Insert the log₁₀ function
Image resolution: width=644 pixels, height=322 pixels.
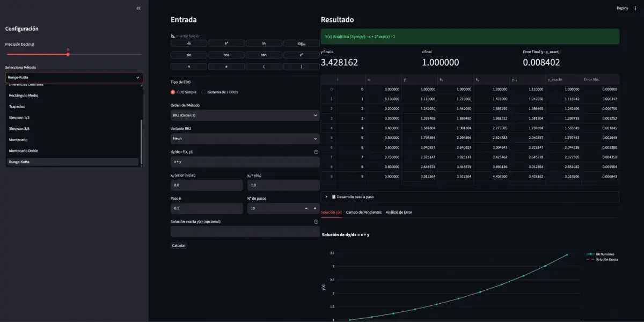pos(301,43)
